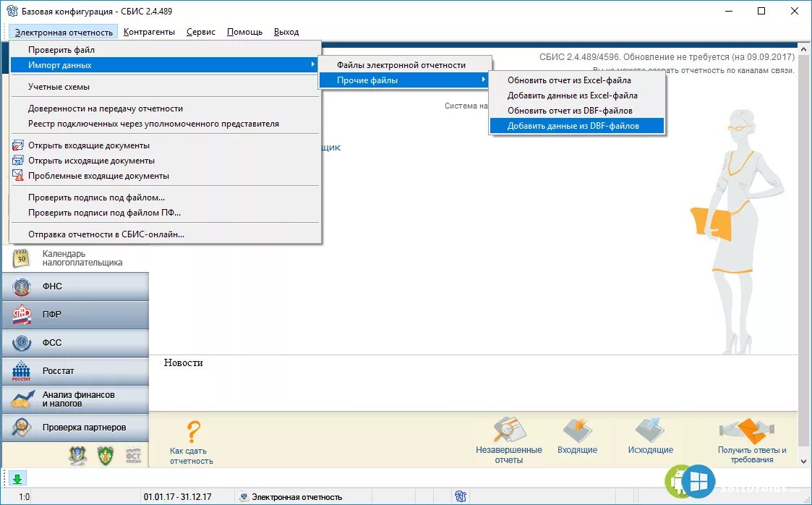Click the Проблемные входящие документы warning icon
The image size is (812, 505).
(x=18, y=176)
